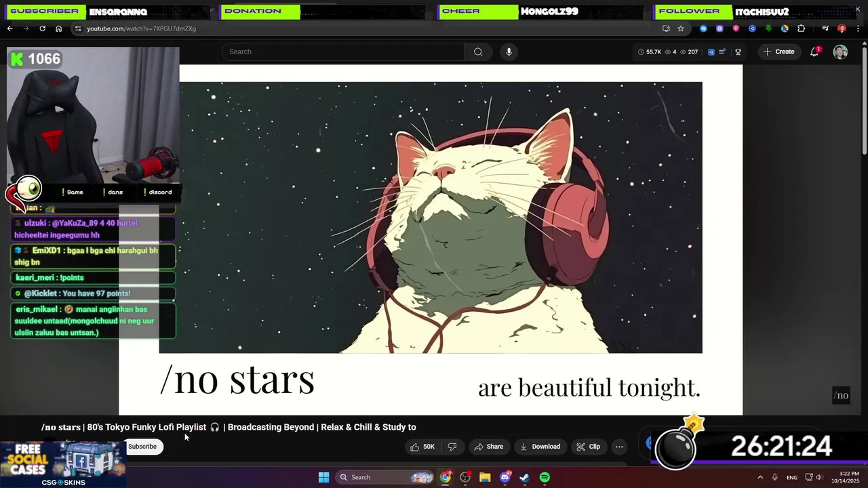The width and height of the screenshot is (868, 488).
Task: Click the address bar URL youtube.com/watch
Action: point(142,28)
